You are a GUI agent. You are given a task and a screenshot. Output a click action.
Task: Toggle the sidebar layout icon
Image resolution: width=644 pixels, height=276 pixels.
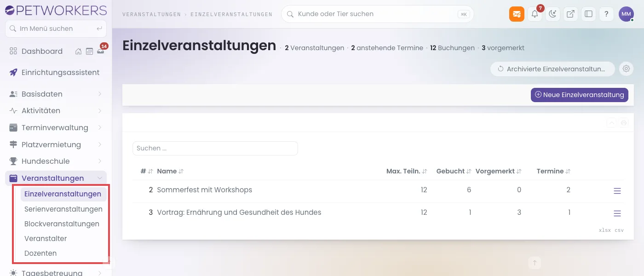pos(588,14)
